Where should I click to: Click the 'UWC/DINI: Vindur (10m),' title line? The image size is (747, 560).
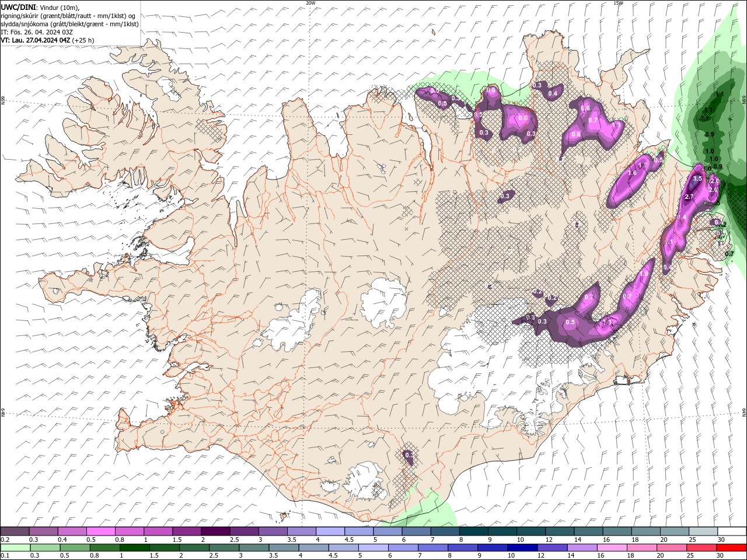pyautogui.click(x=40, y=7)
